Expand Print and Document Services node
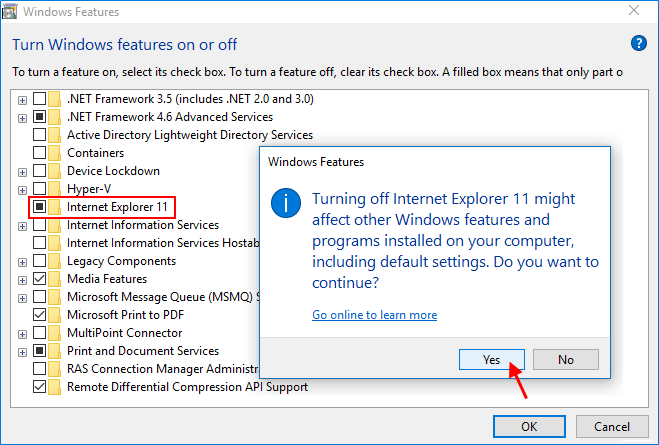The width and height of the screenshot is (659, 445). click(x=22, y=351)
